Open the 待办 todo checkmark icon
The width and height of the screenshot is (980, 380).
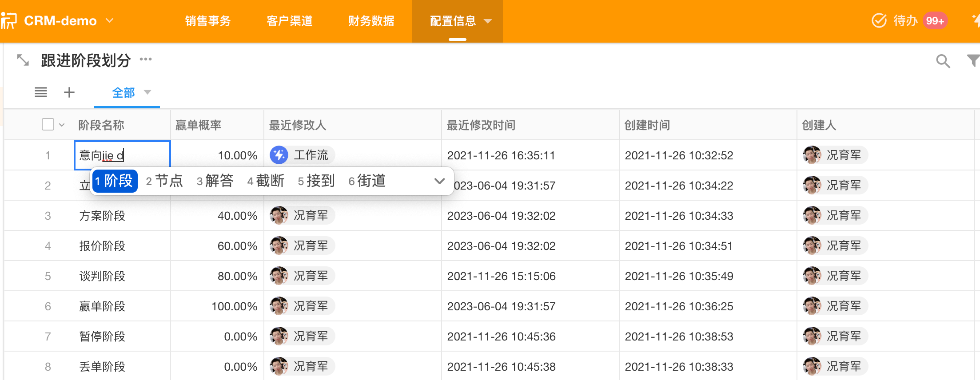(879, 20)
